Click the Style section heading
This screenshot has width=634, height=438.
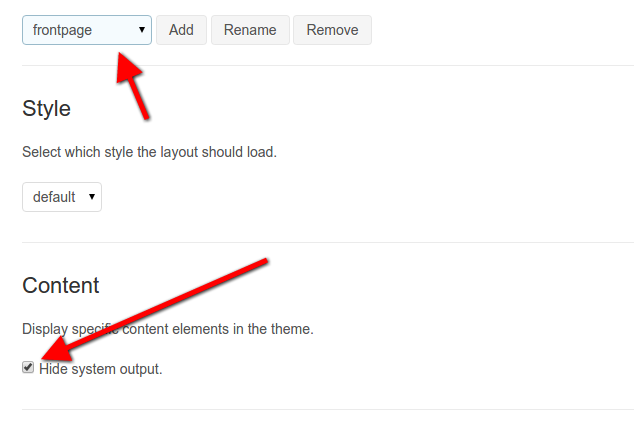coord(46,108)
